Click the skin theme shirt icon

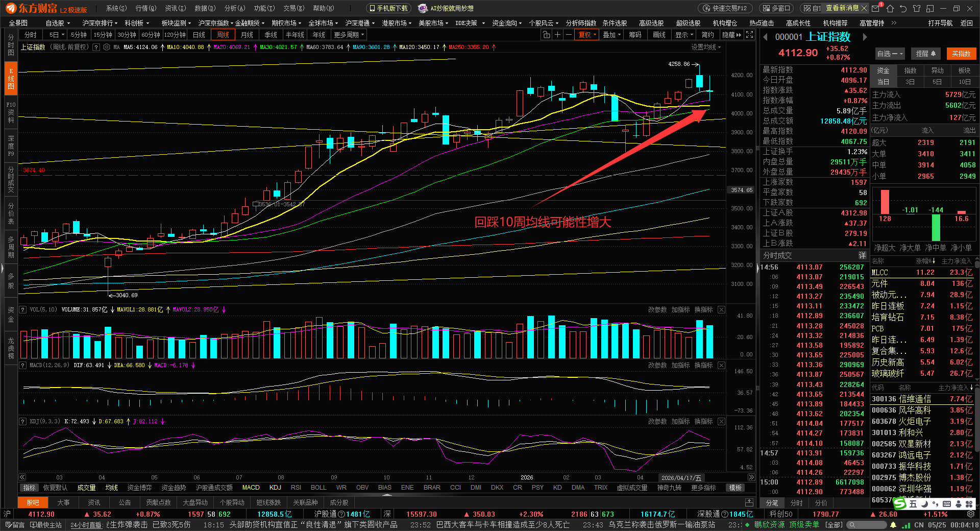point(917,8)
